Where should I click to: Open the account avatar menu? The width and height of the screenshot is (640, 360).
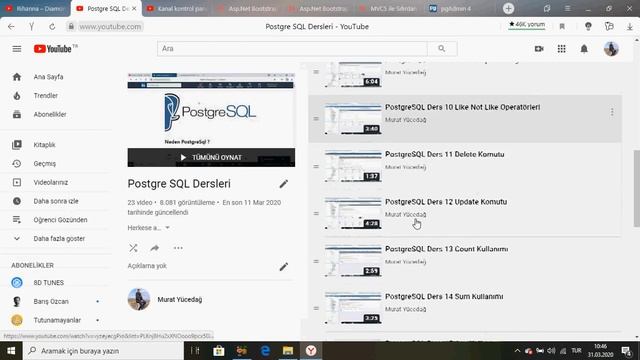tap(611, 49)
